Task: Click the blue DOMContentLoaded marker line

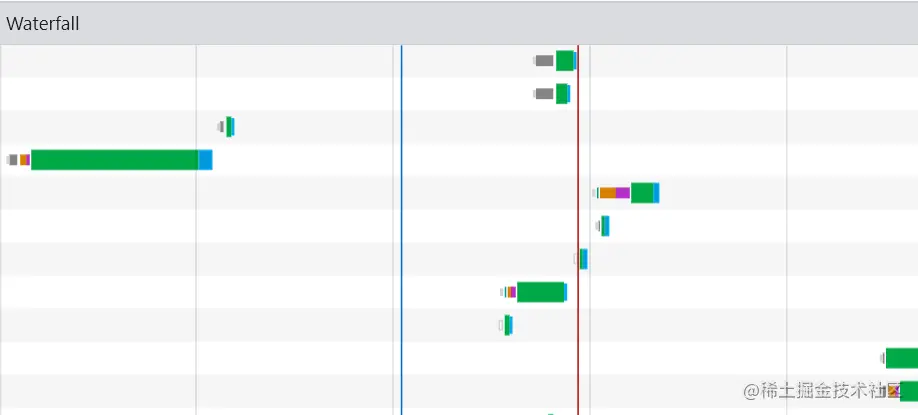Action: pyautogui.click(x=402, y=229)
